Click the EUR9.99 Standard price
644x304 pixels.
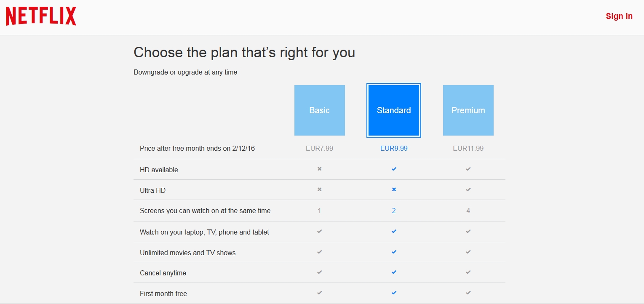(394, 148)
